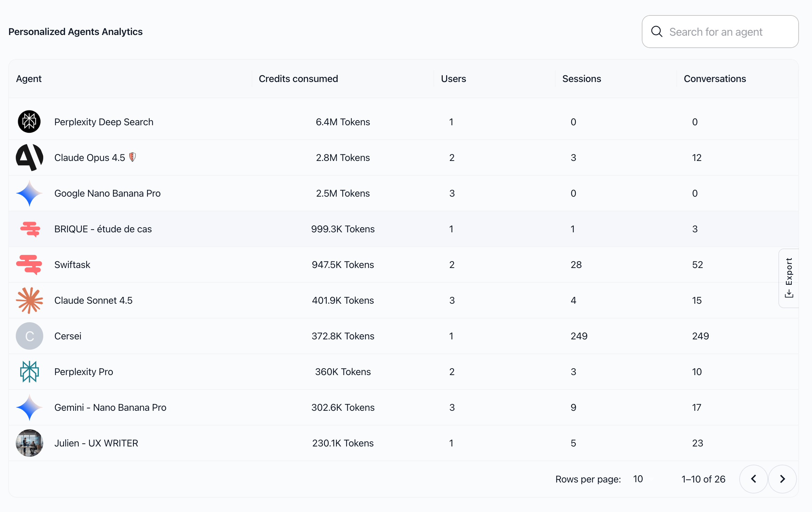Click the 6.4M Tokens credits value
The width and height of the screenshot is (812, 512).
point(343,122)
